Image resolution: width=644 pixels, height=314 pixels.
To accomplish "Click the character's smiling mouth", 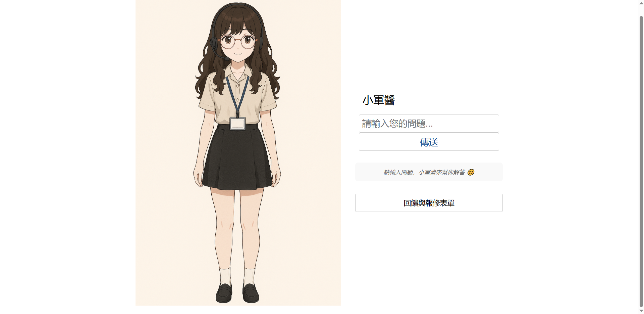I will [x=238, y=54].
